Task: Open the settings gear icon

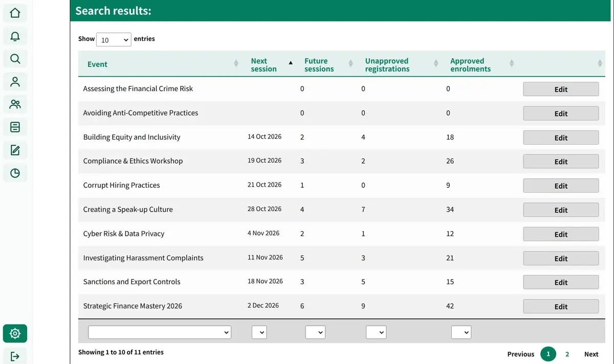Action: (15, 334)
